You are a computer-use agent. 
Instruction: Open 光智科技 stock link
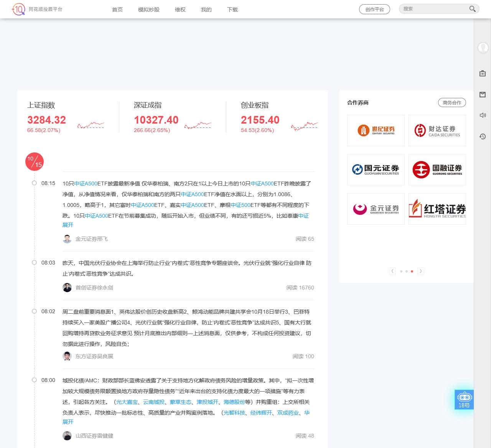[x=234, y=413]
